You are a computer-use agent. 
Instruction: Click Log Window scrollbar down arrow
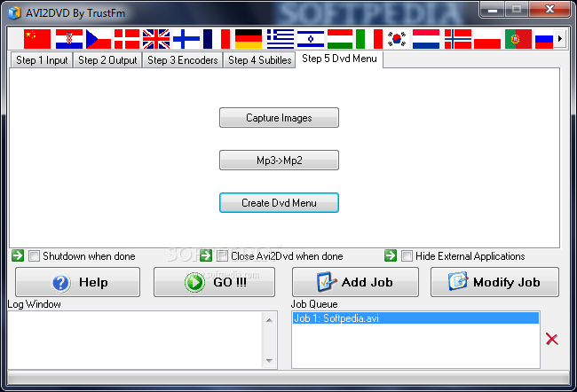(x=269, y=361)
